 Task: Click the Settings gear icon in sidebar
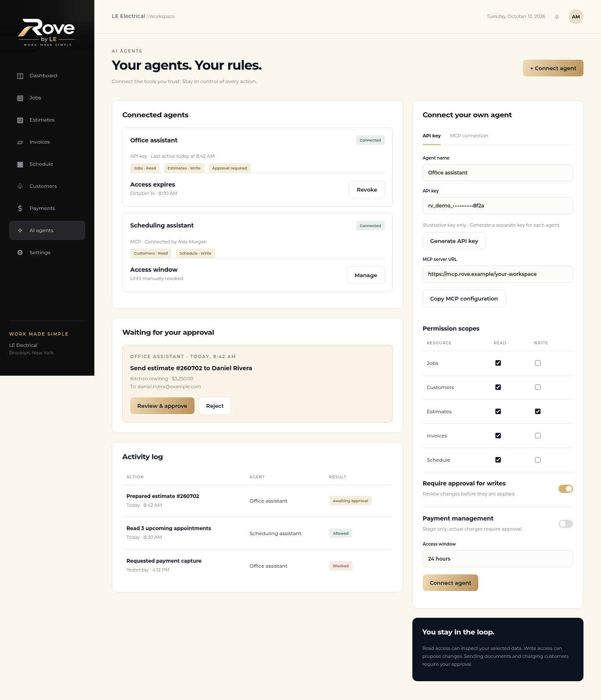pos(20,253)
